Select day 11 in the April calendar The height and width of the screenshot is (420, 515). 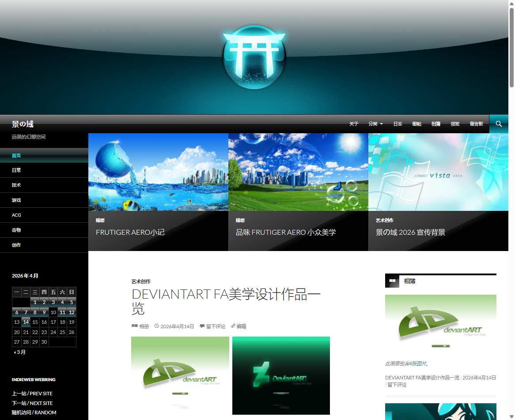click(62, 312)
